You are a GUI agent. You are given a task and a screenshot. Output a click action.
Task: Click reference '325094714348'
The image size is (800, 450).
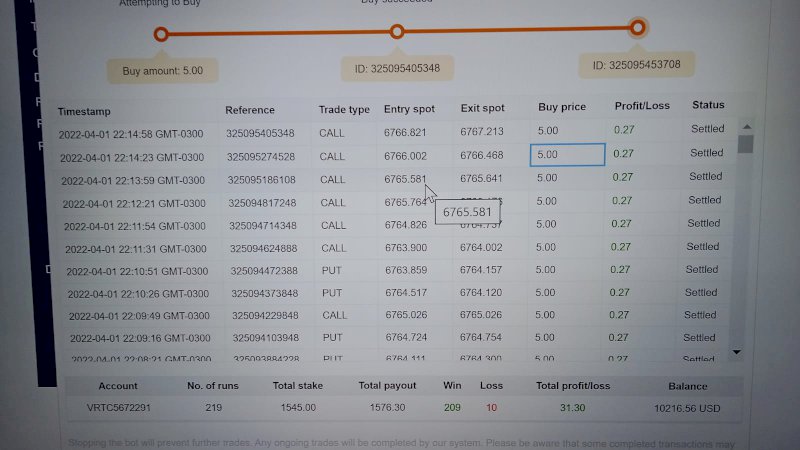point(263,226)
